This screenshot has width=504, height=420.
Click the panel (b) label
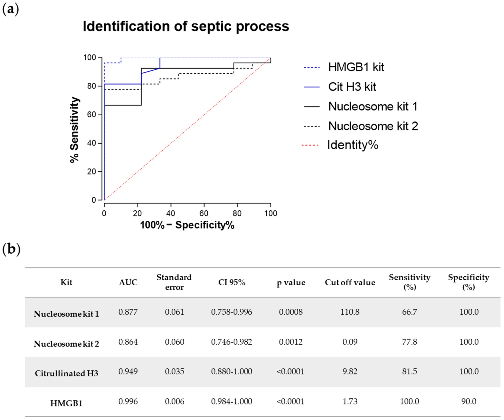pos(11,249)
